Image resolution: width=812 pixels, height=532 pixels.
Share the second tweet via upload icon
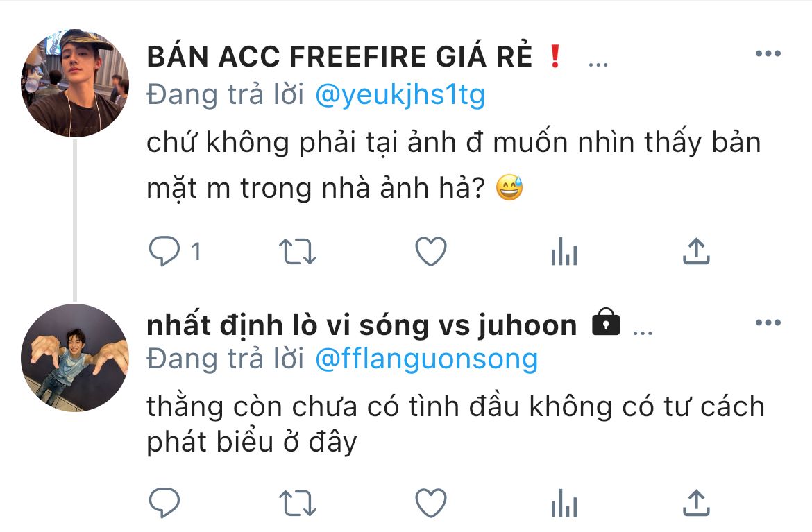tap(696, 502)
